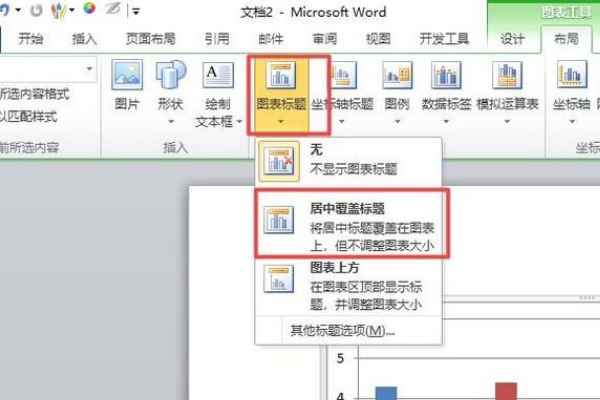Viewport: 600px width, 400px height.
Task: Open the References (引用) tab
Action: [217, 39]
